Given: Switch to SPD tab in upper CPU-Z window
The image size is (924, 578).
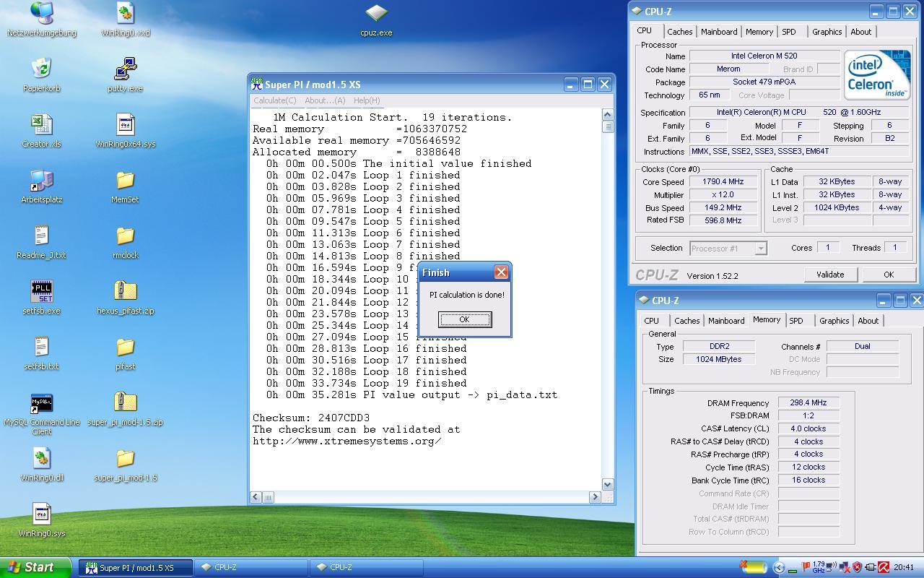Looking at the screenshot, I should pos(788,32).
